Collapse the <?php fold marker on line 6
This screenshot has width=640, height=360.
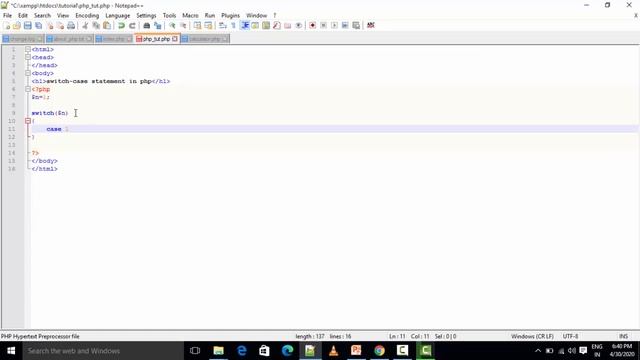click(x=28, y=89)
